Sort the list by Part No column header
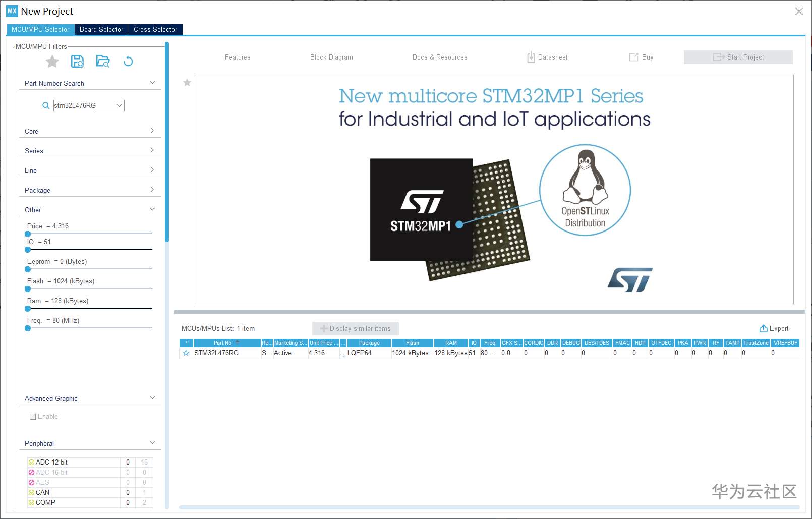The image size is (812, 519). (x=227, y=343)
